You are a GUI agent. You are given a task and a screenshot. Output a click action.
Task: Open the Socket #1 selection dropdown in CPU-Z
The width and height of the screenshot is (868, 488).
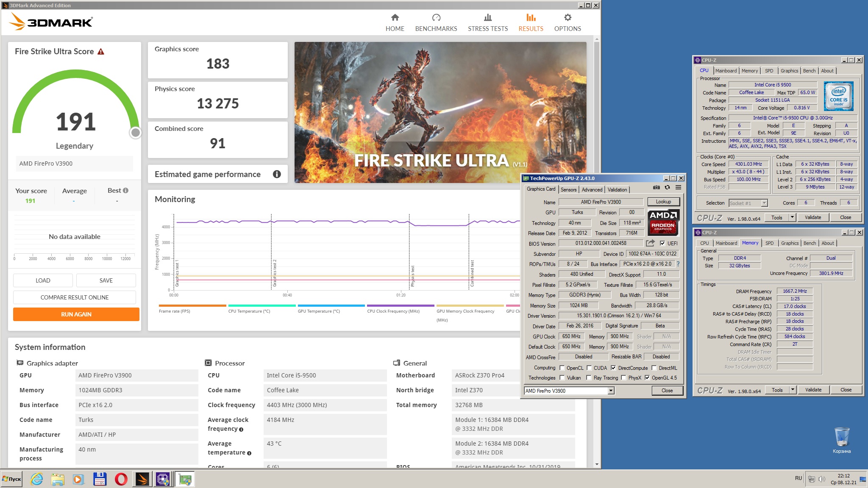pos(764,203)
